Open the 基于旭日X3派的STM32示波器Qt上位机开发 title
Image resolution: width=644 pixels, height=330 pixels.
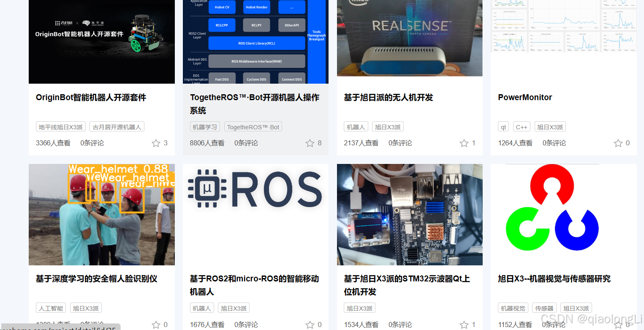(x=407, y=285)
